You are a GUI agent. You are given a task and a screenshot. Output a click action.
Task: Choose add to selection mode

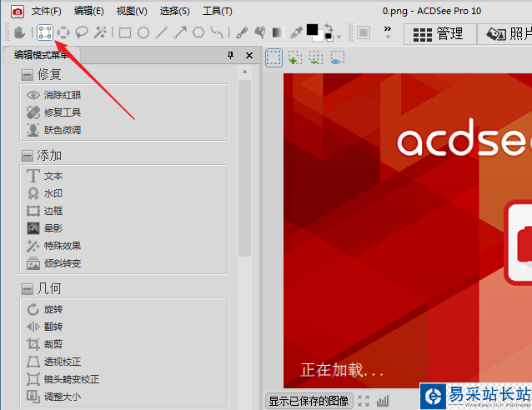point(295,57)
